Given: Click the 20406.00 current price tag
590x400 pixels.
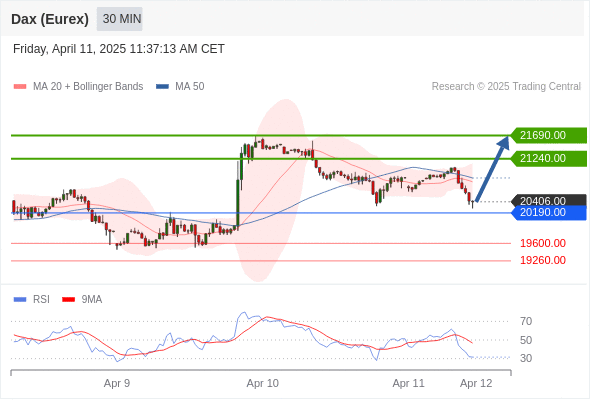Looking at the screenshot, I should pos(549,201).
